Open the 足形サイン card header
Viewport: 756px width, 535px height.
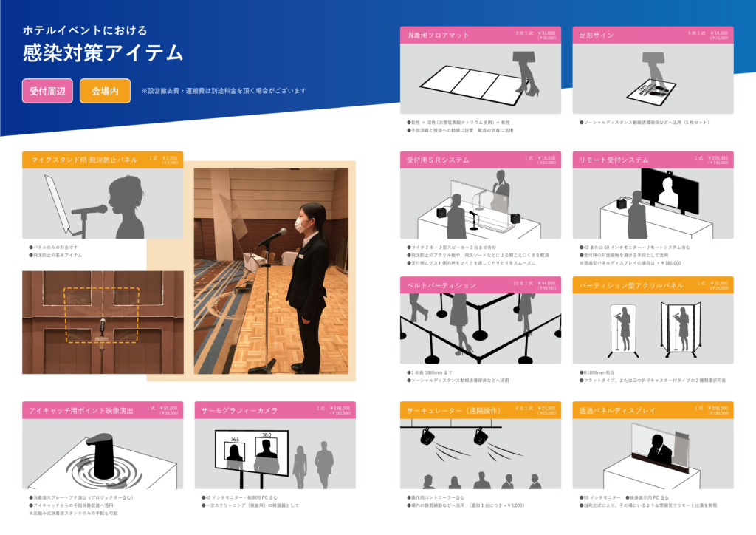pyautogui.click(x=653, y=35)
